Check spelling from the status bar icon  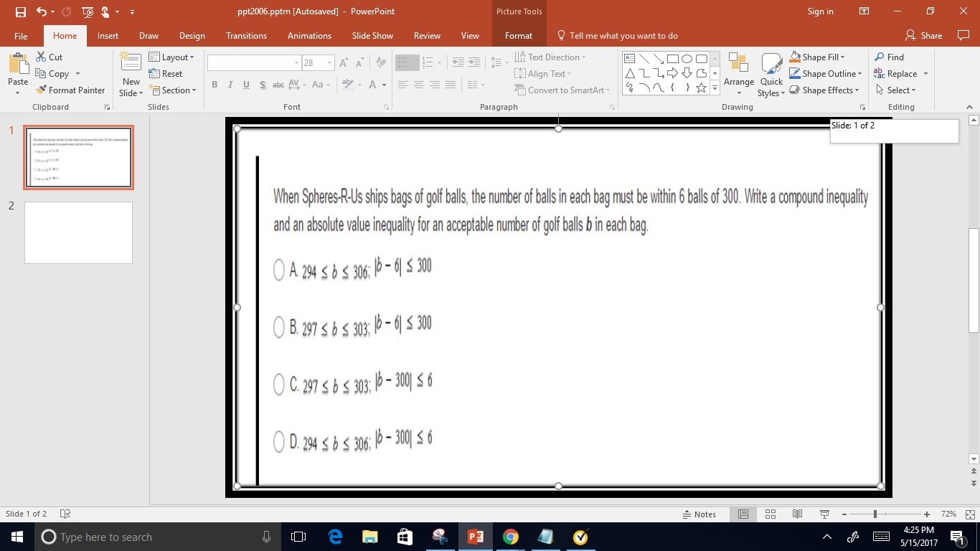click(65, 514)
